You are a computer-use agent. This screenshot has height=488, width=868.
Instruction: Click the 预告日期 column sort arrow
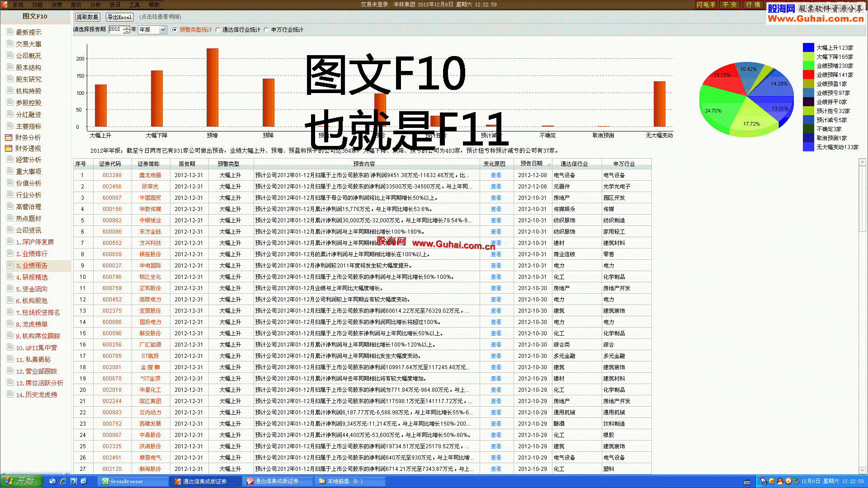[x=550, y=165]
